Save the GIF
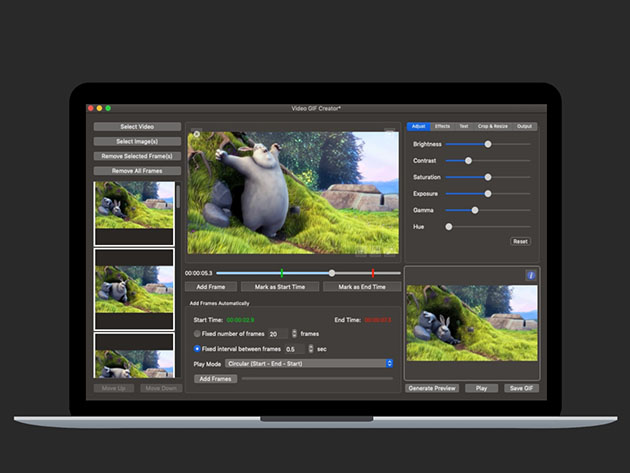This screenshot has height=473, width=630. click(x=522, y=388)
